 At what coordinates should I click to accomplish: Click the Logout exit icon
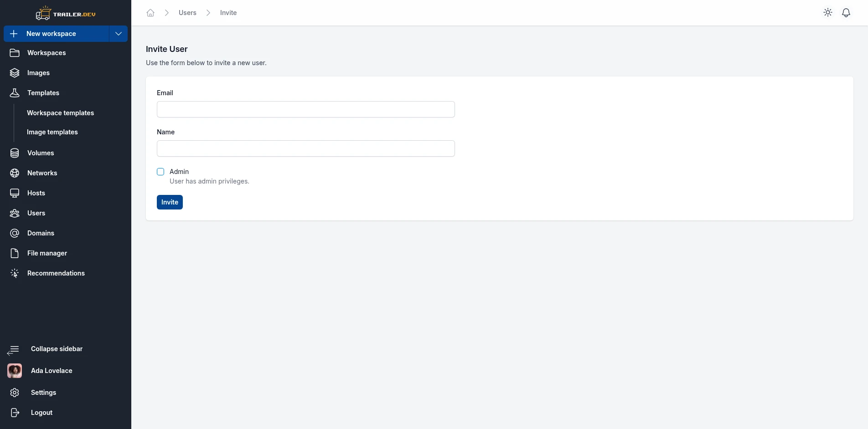pyautogui.click(x=15, y=413)
